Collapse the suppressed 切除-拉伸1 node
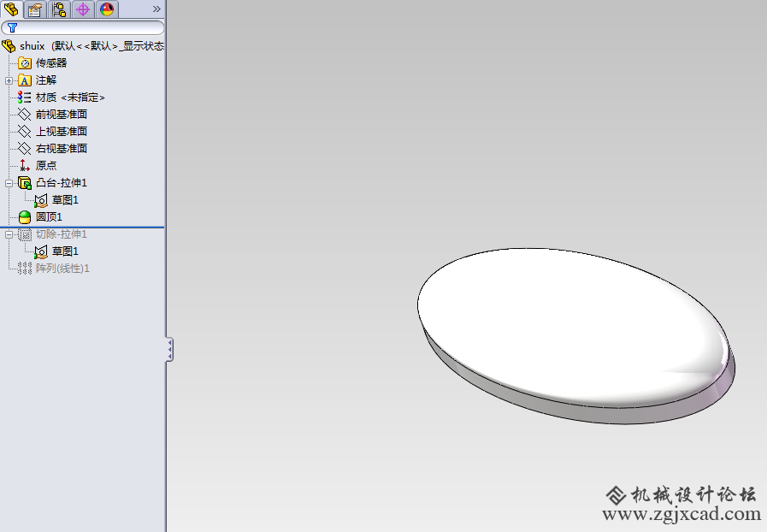Screen dimensions: 767x532 pos(9,235)
